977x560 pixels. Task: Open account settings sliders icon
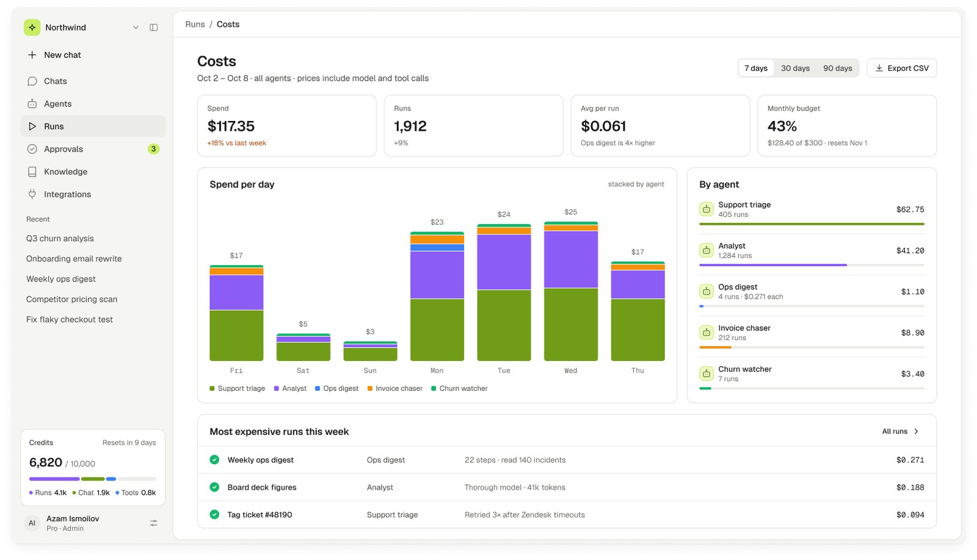click(x=154, y=523)
